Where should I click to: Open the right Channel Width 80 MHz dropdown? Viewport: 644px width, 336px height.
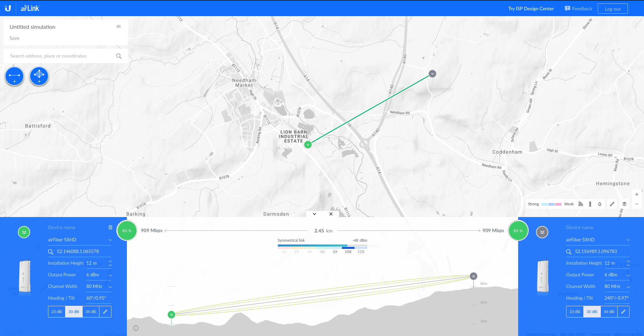(x=617, y=286)
